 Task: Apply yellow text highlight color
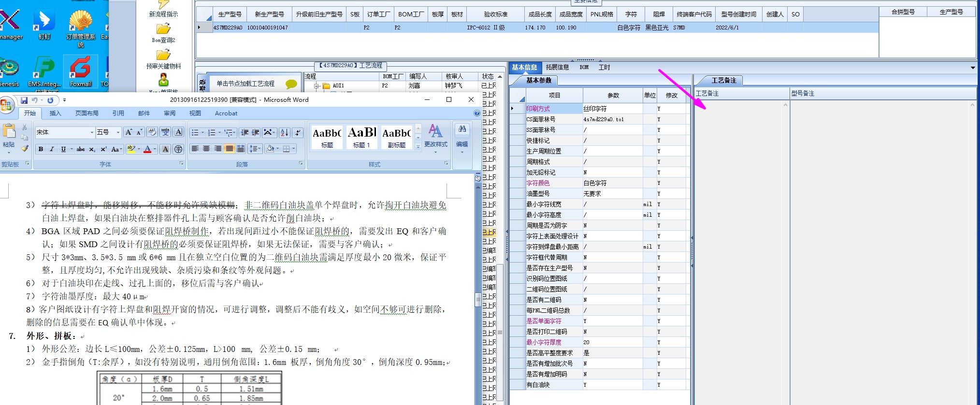coord(130,149)
